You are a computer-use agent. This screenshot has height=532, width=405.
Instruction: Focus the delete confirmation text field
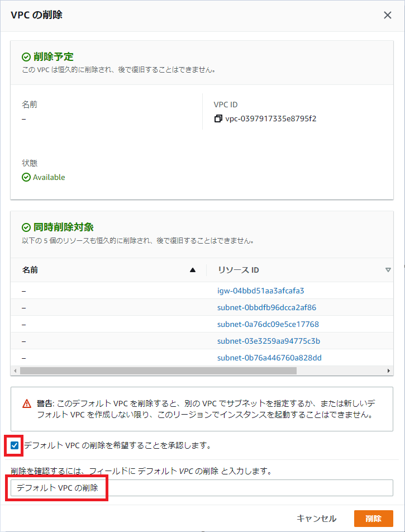(x=202, y=488)
